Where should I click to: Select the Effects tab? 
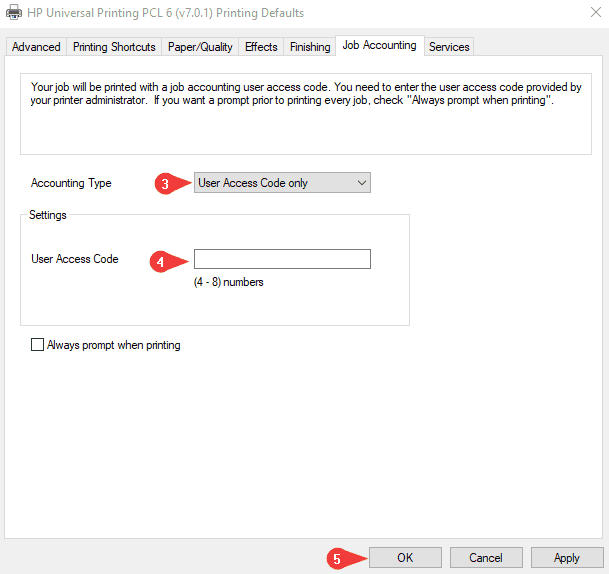[x=261, y=47]
